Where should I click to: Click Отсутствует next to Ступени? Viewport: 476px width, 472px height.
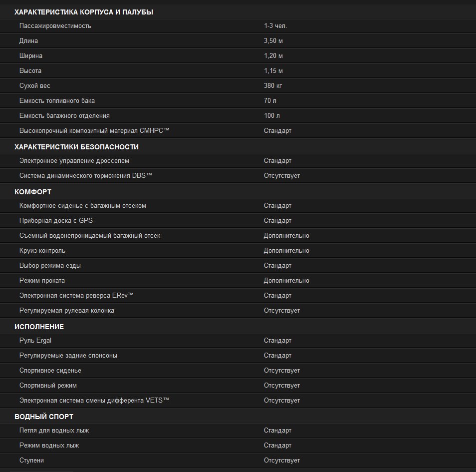(282, 461)
